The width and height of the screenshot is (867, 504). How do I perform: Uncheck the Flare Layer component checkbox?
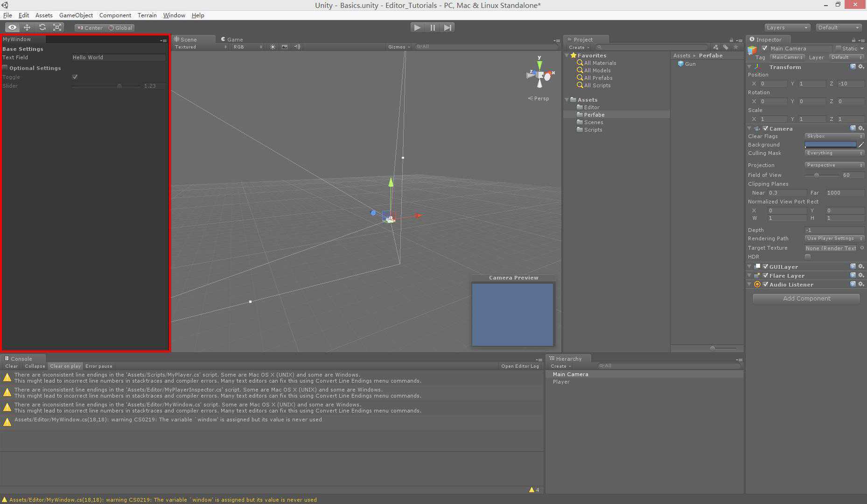(x=765, y=275)
